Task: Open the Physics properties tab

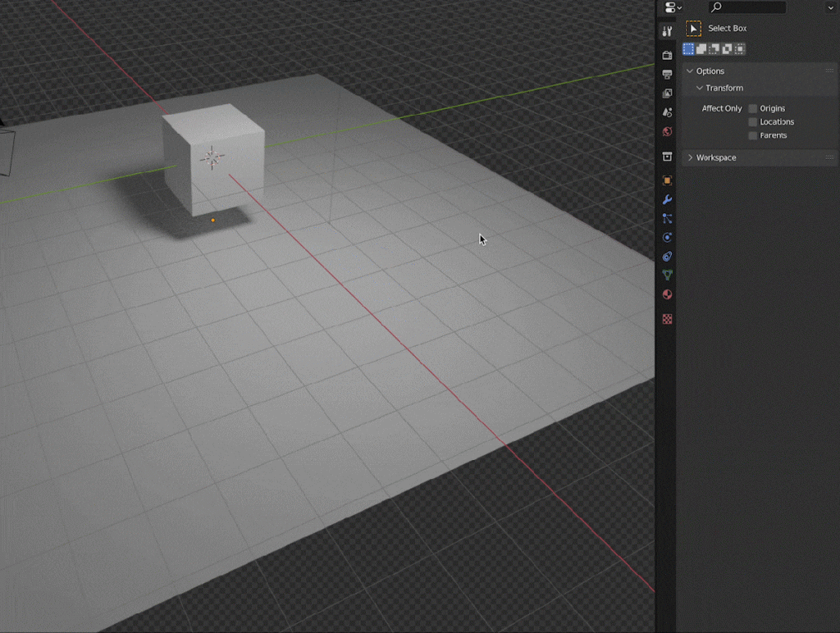Action: click(x=667, y=238)
